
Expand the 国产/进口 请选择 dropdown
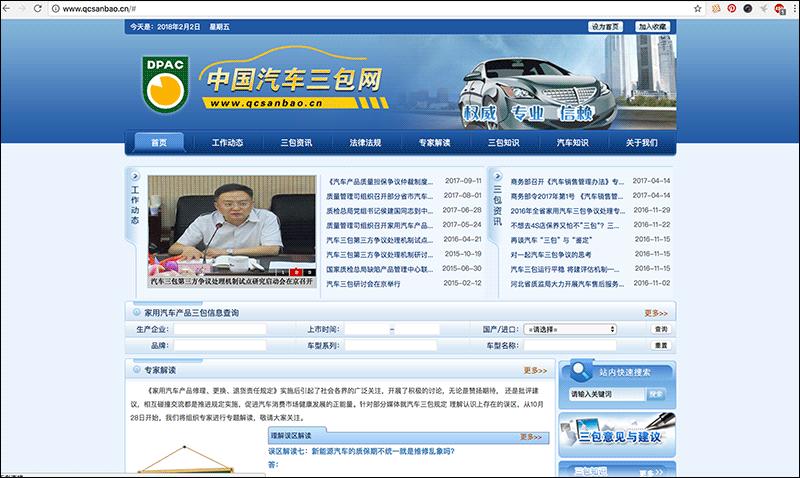point(570,330)
